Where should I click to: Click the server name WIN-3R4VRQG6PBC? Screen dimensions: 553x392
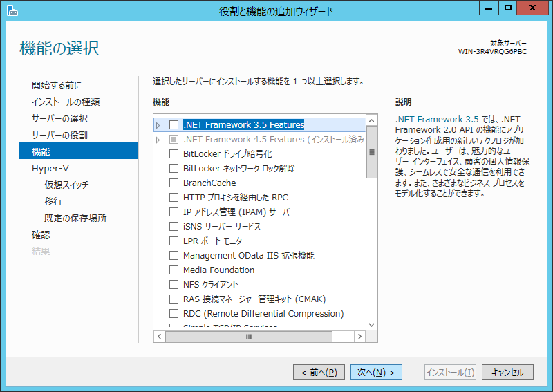[x=492, y=52]
